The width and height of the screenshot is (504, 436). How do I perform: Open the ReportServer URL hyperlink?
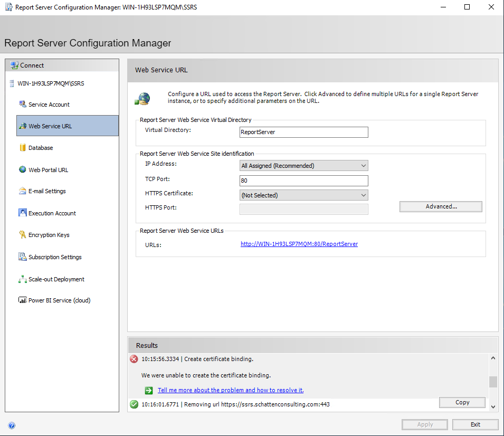pyautogui.click(x=299, y=244)
